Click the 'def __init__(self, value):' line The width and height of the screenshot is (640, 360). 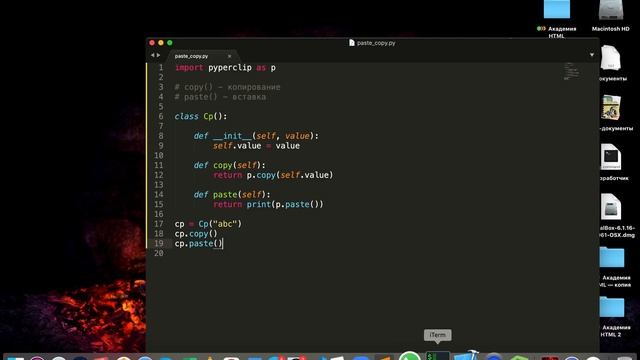click(256, 136)
